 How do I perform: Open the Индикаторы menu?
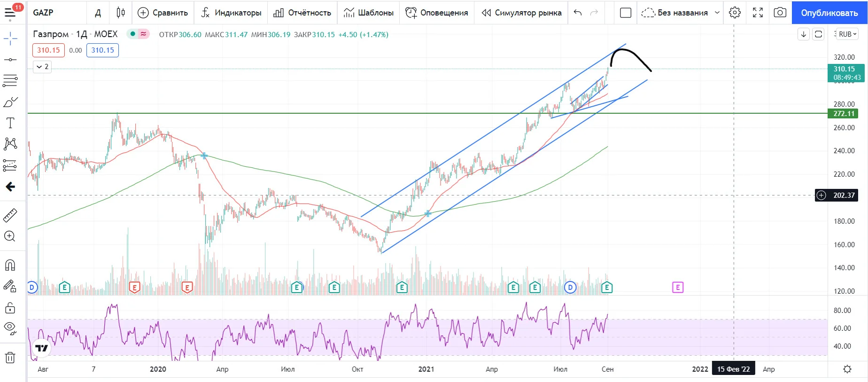231,13
